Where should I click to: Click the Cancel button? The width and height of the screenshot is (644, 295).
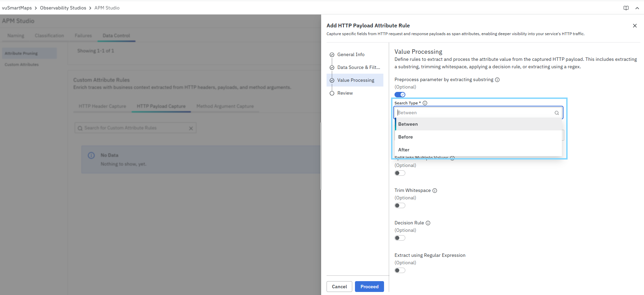click(339, 287)
